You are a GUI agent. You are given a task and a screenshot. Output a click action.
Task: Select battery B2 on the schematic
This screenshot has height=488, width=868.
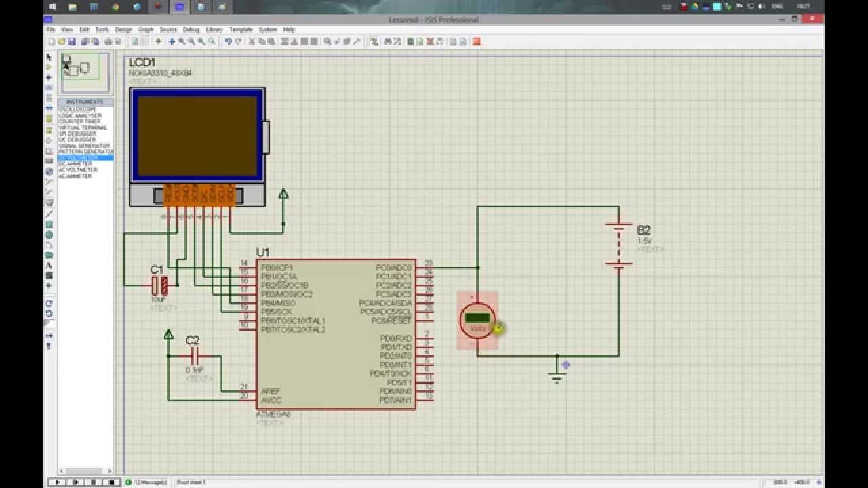click(618, 246)
